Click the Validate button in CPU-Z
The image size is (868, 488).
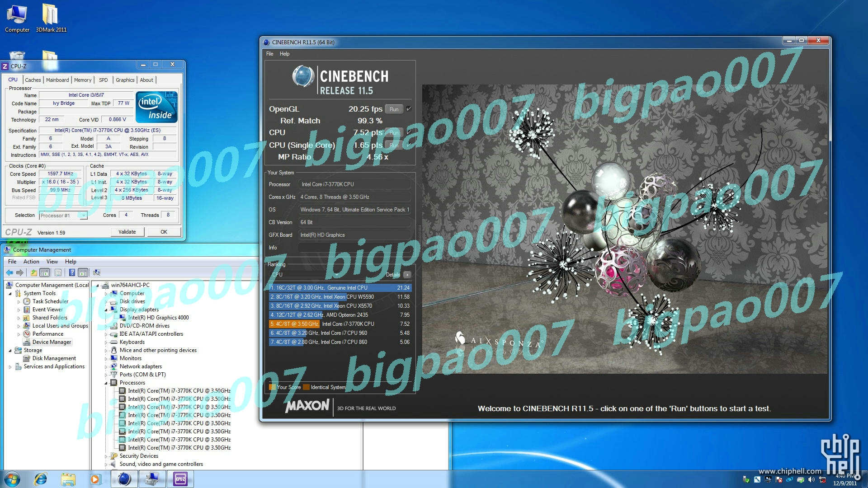pyautogui.click(x=127, y=232)
